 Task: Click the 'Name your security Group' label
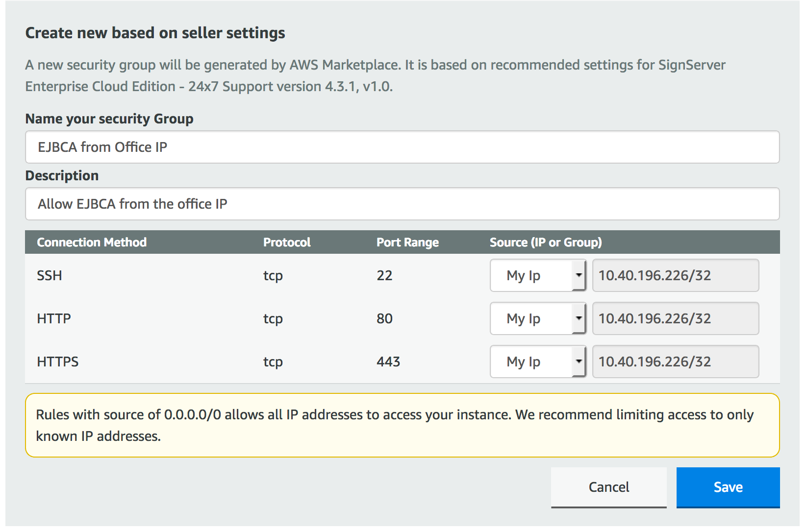pos(109,119)
